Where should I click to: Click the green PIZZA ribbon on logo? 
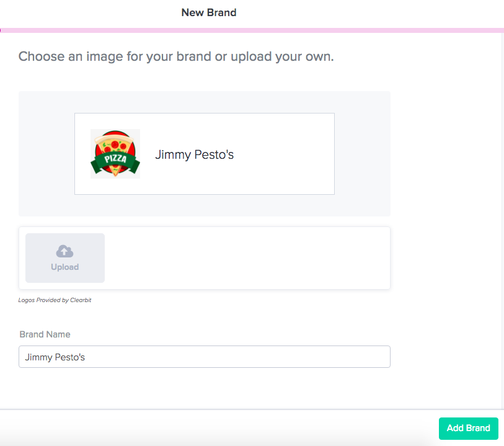click(115, 159)
